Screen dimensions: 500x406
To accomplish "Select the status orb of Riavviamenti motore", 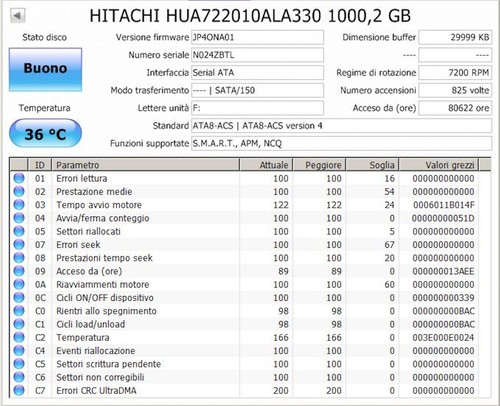I will click(19, 284).
